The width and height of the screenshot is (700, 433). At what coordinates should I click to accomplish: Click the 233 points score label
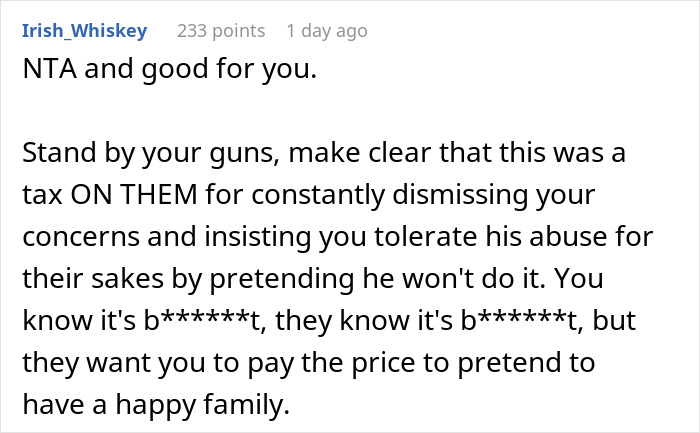(221, 31)
